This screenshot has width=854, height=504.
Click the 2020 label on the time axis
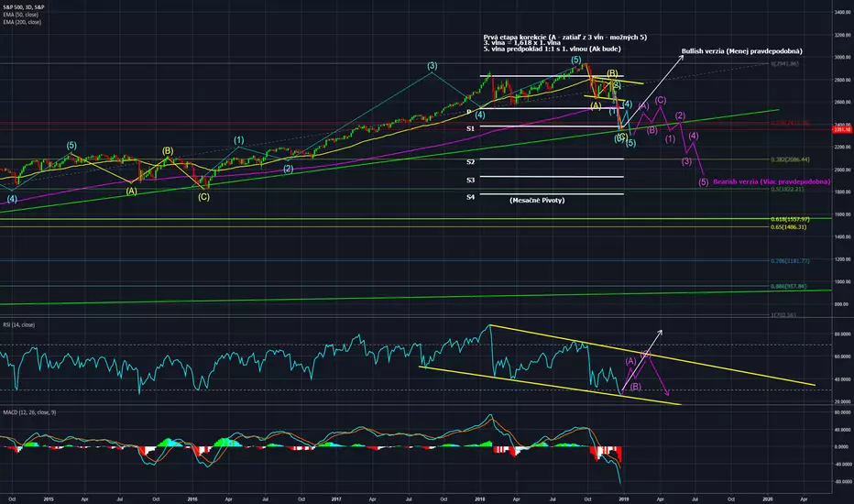(x=767, y=499)
